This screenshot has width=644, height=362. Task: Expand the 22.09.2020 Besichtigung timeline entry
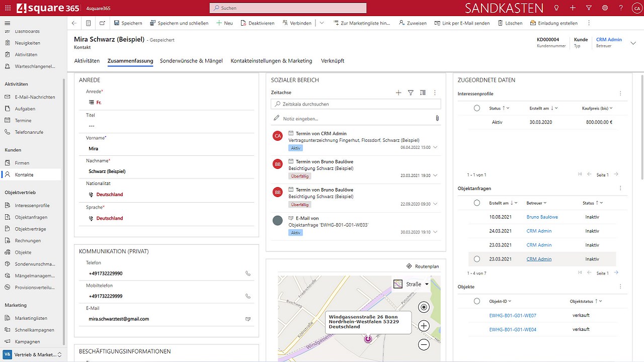pos(435,204)
